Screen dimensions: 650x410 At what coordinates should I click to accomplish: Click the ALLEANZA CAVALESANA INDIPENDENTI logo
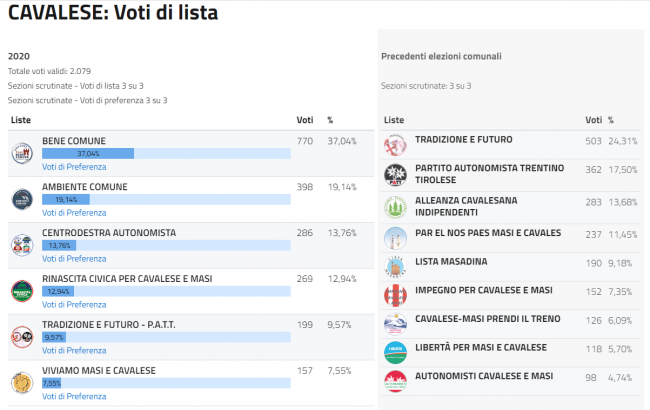[x=395, y=207]
